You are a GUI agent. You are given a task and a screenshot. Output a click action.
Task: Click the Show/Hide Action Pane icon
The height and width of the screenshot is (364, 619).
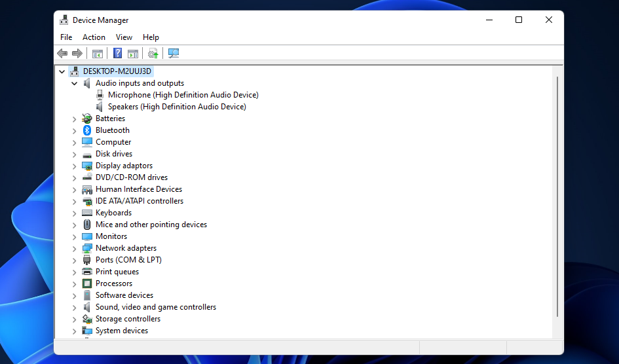pos(133,54)
